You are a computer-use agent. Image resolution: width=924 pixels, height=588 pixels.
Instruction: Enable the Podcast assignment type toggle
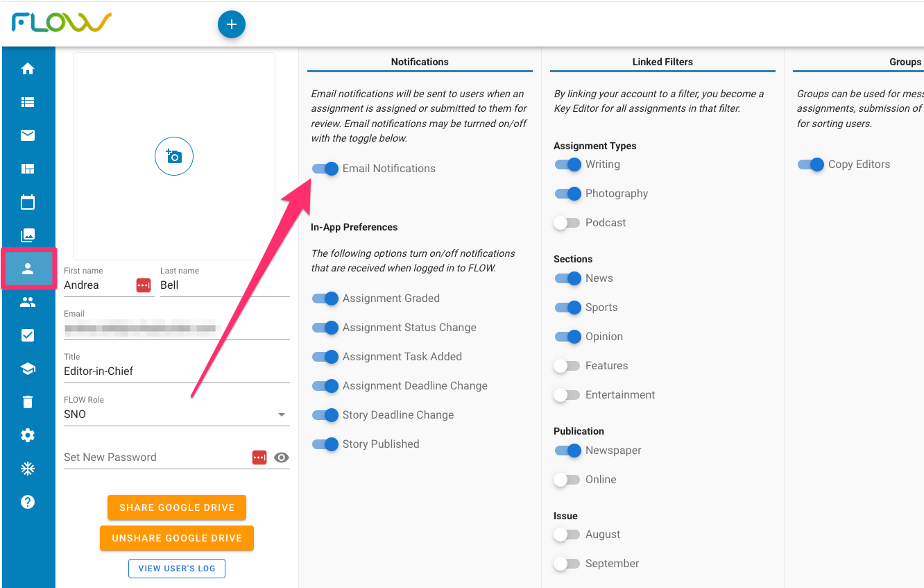567,223
